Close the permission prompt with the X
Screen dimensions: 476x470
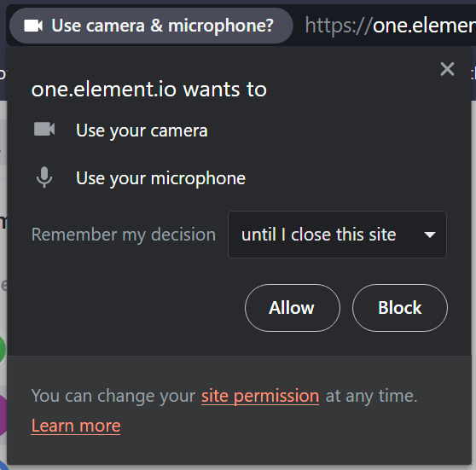click(447, 69)
